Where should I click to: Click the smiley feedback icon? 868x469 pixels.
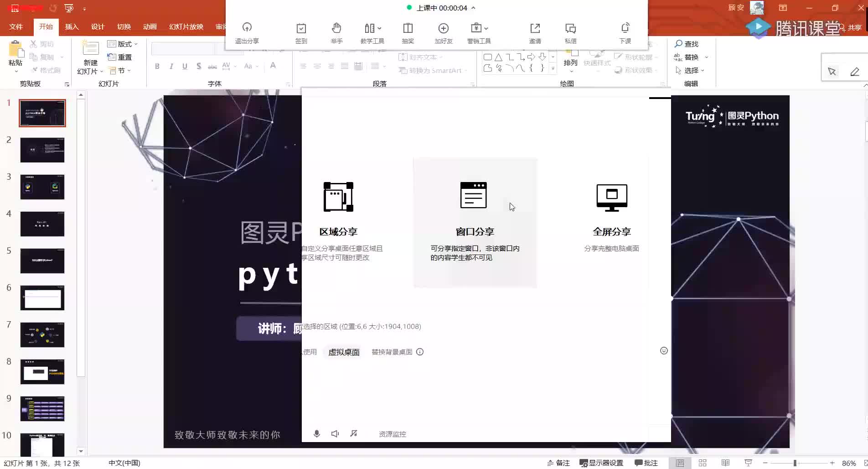[x=664, y=350]
